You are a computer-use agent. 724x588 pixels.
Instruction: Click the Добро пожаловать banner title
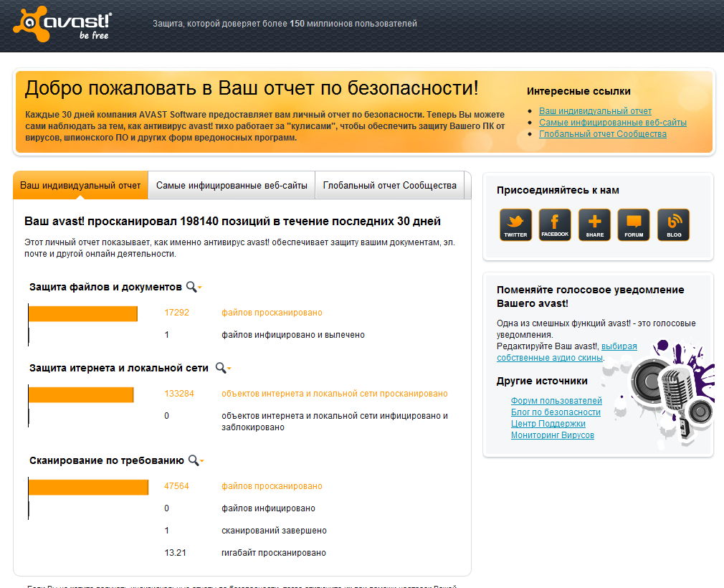[x=252, y=88]
